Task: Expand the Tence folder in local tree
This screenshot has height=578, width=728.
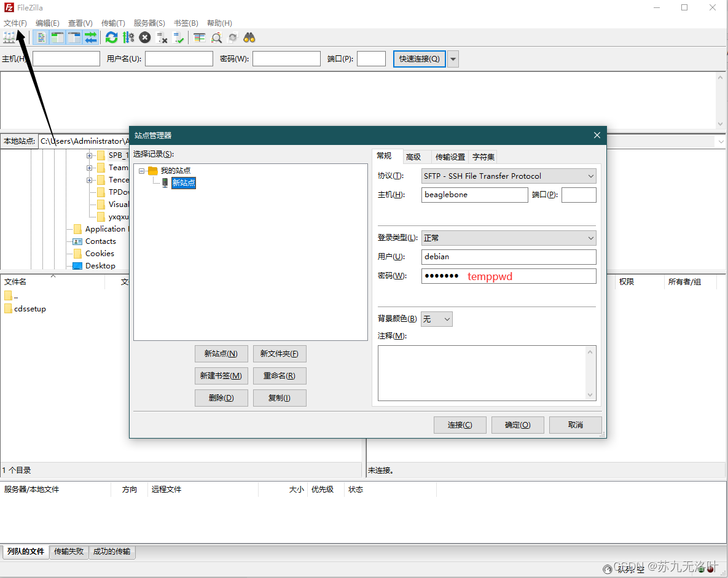Action: pyautogui.click(x=89, y=180)
